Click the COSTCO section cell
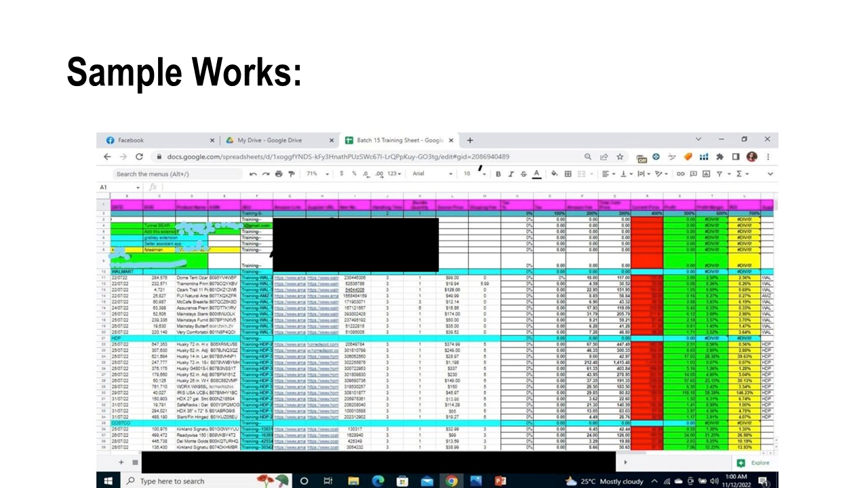Screen dimensions: 868x488 (x=127, y=422)
